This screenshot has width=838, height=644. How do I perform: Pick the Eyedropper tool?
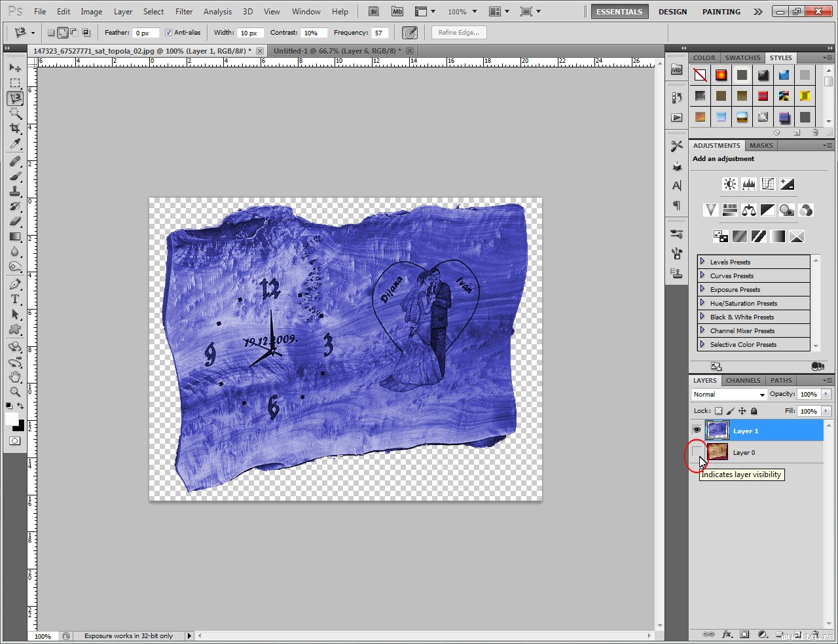point(15,144)
